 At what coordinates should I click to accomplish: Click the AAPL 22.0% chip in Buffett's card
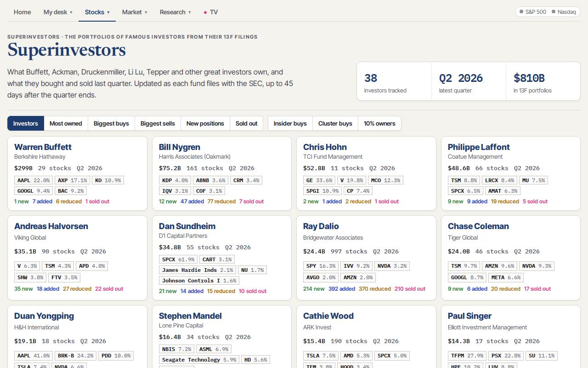[x=34, y=180]
